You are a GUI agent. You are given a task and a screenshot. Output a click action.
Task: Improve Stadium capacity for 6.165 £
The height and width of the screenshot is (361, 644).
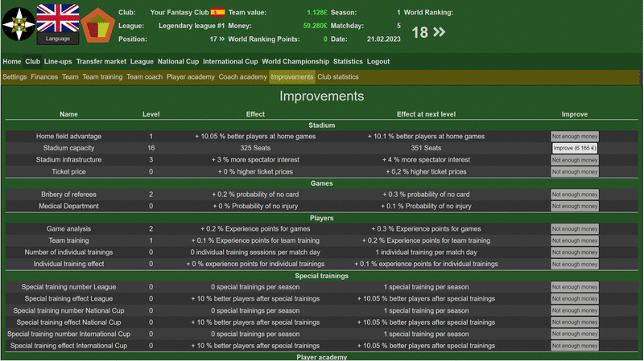(x=575, y=148)
